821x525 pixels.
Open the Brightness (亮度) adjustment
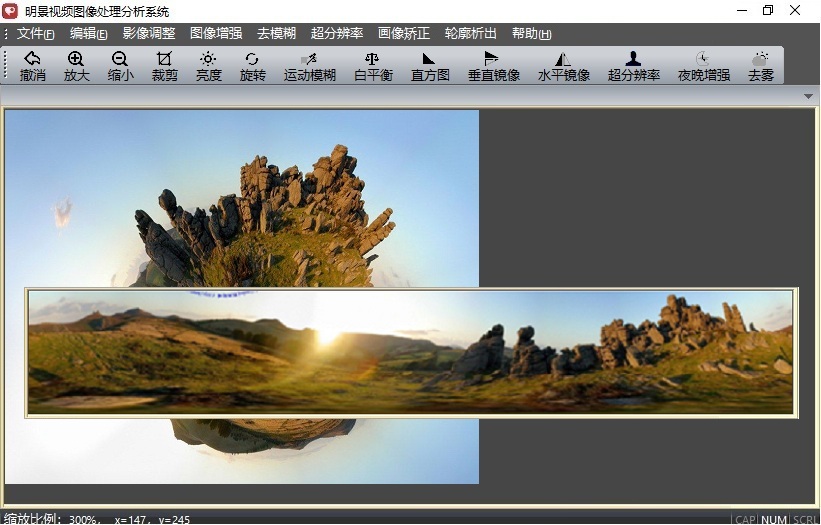click(208, 66)
